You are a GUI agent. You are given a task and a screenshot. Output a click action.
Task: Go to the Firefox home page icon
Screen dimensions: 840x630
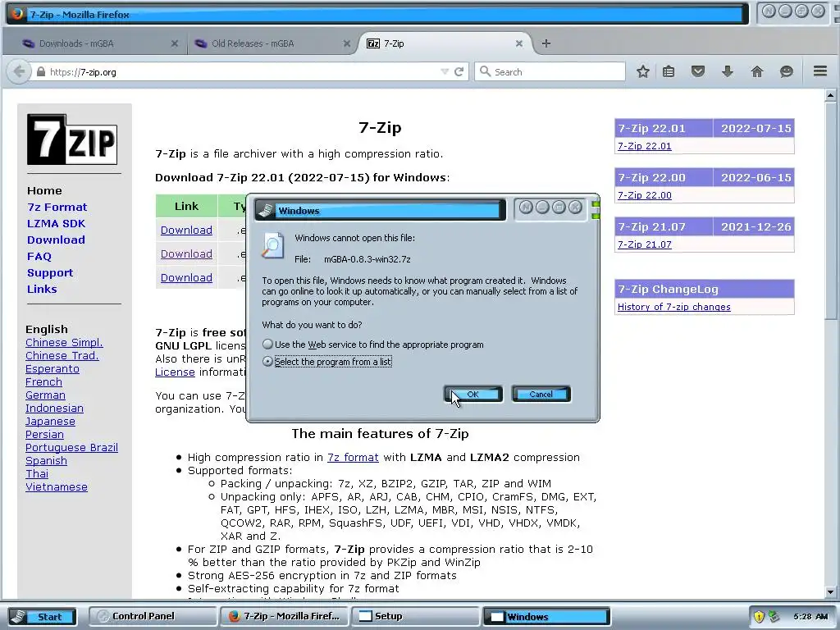coord(757,71)
